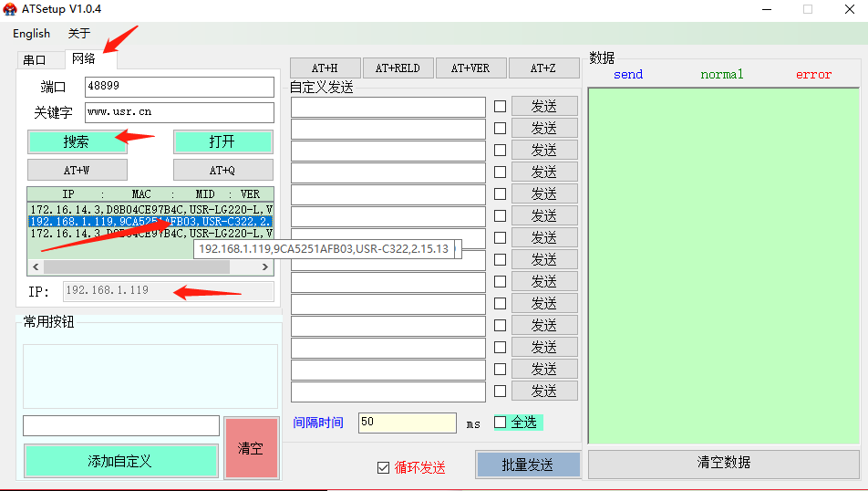Uncheck the 循环发送 checkbox

(383, 468)
